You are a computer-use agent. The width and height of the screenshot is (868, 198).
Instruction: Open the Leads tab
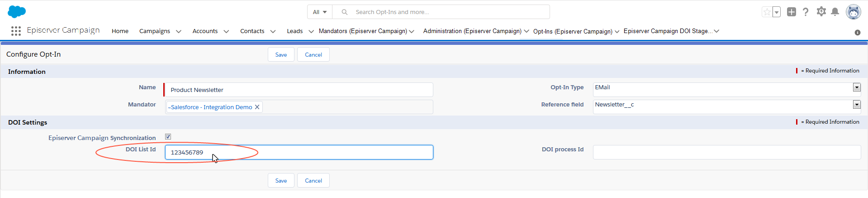294,31
